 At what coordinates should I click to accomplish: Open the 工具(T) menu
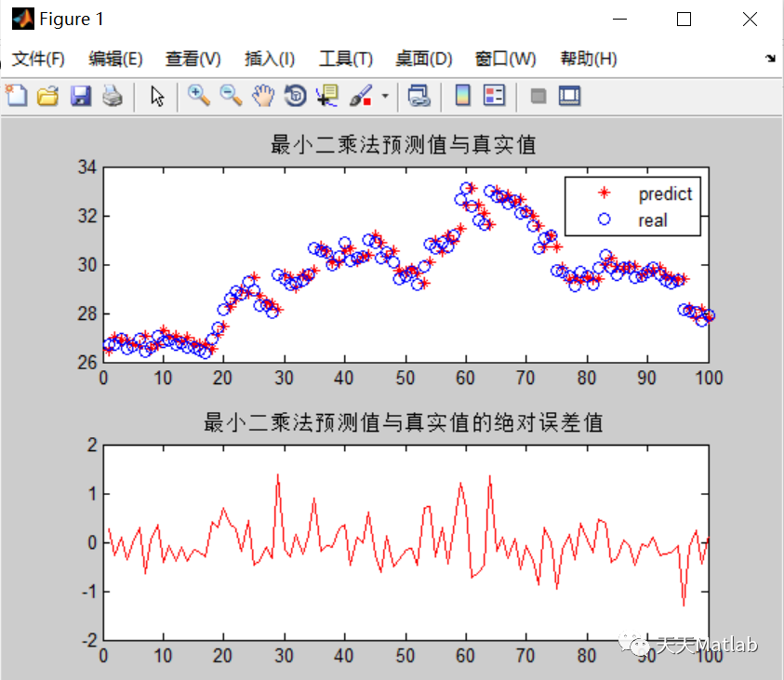coord(346,59)
